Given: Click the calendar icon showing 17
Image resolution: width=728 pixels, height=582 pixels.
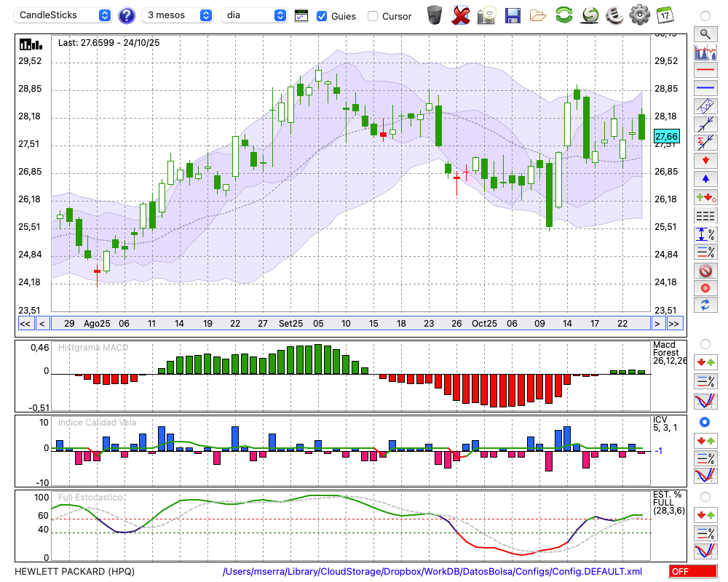Looking at the screenshot, I should point(664,15).
